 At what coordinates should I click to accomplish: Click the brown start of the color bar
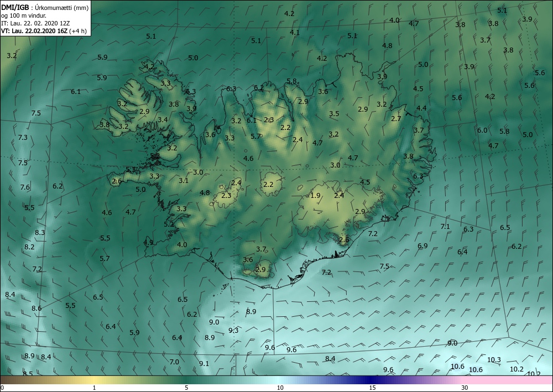tap(11, 380)
